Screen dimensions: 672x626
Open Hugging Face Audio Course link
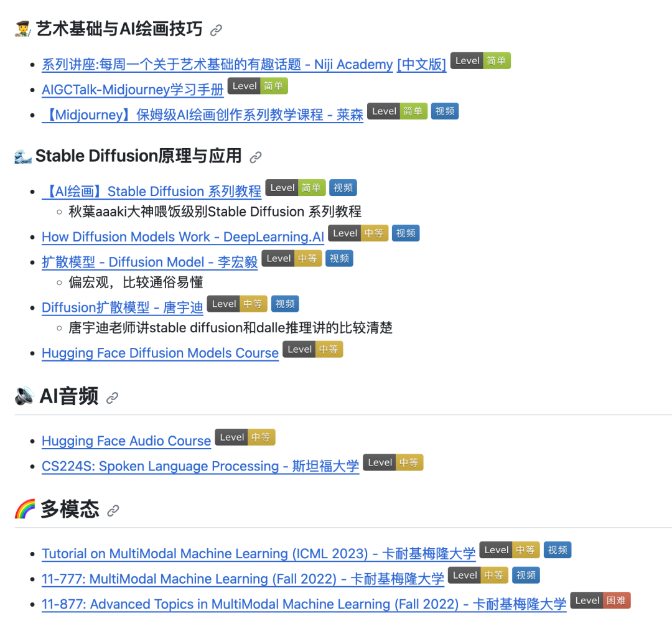tap(126, 441)
